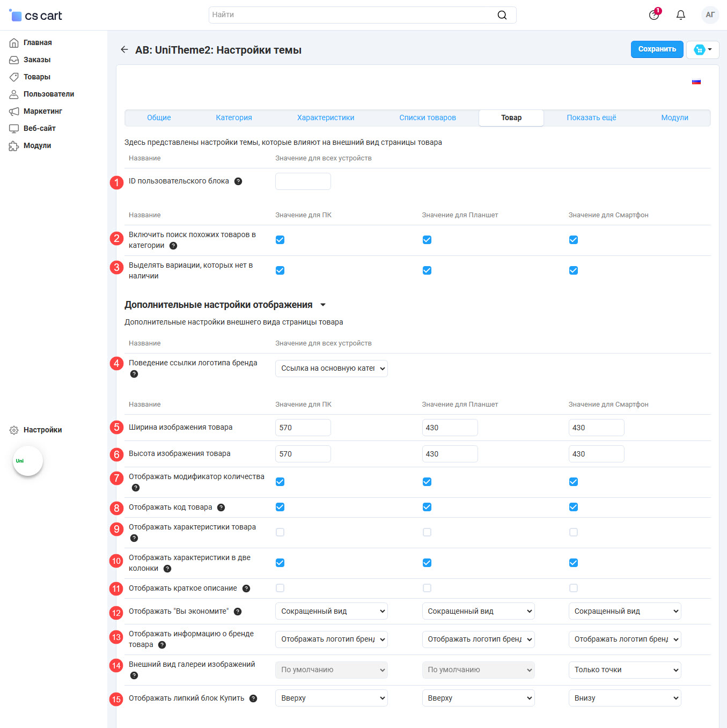Collapse the Дополнительные настройки отображения section
Viewport: 727px width, 728px height.
[x=323, y=305]
